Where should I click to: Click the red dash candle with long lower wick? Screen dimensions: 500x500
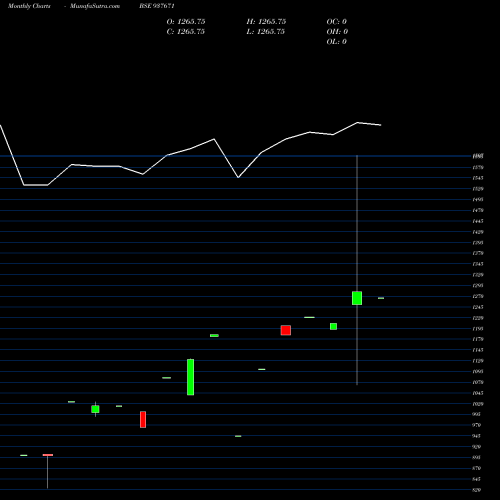(x=48, y=455)
